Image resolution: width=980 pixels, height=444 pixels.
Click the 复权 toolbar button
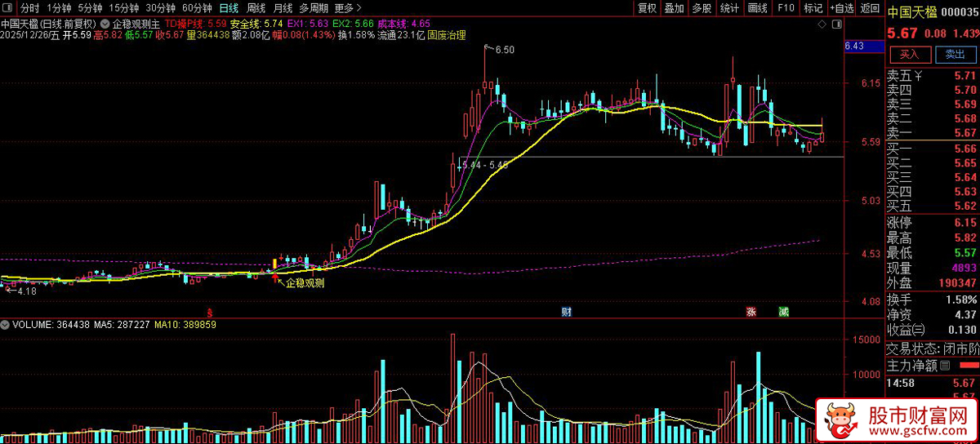point(647,8)
